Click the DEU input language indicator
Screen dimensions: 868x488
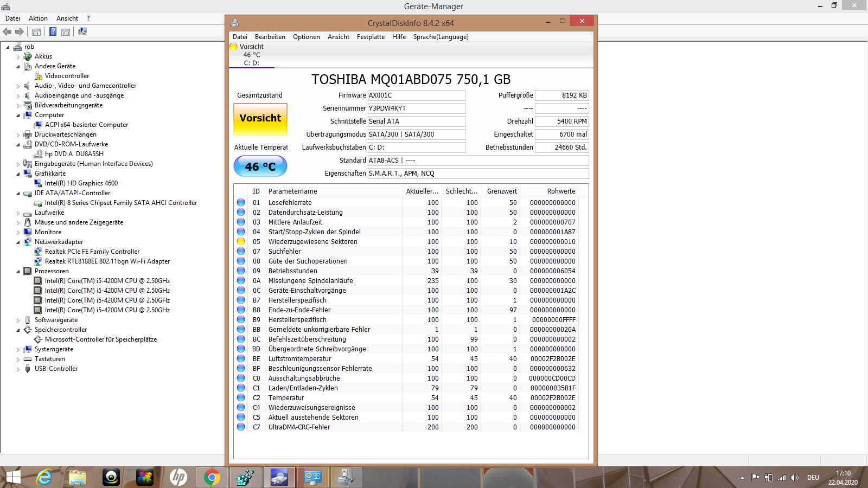813,478
